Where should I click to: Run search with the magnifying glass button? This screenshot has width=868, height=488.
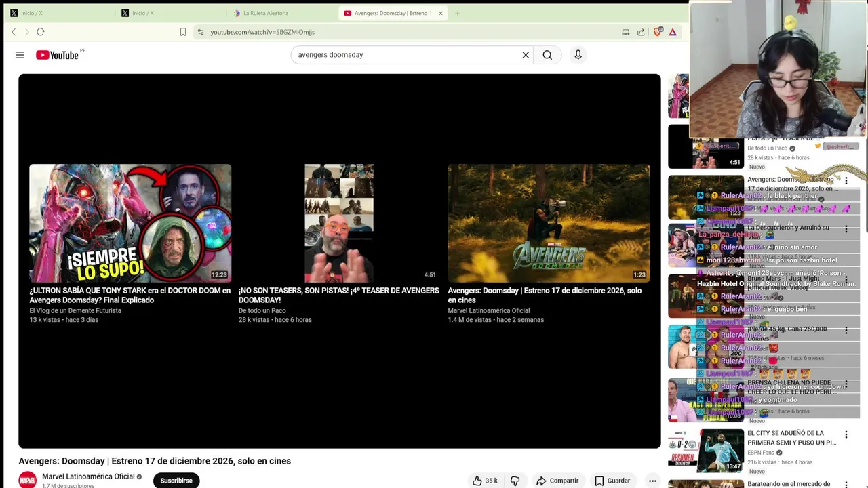click(x=547, y=55)
